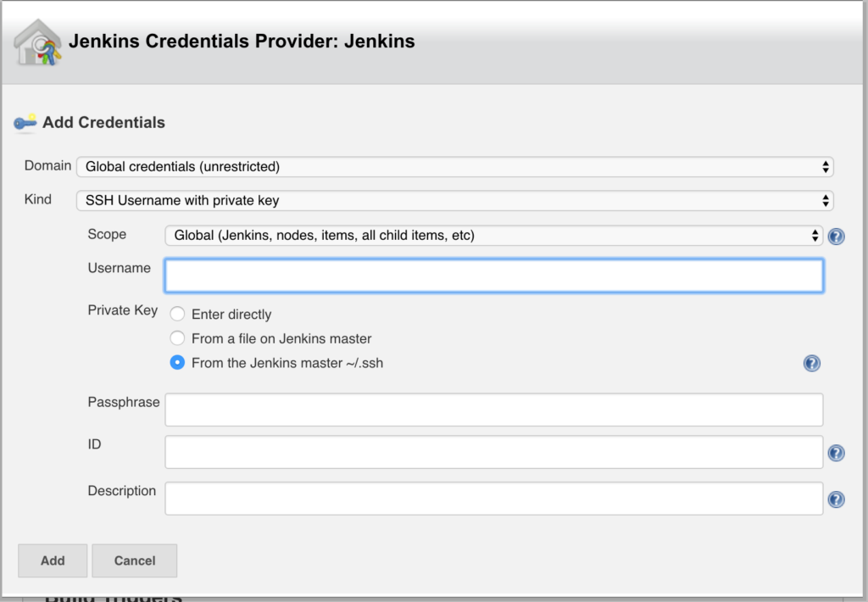Focus the Passphrase input field
Image resolution: width=868 pixels, height=602 pixels.
[494, 410]
